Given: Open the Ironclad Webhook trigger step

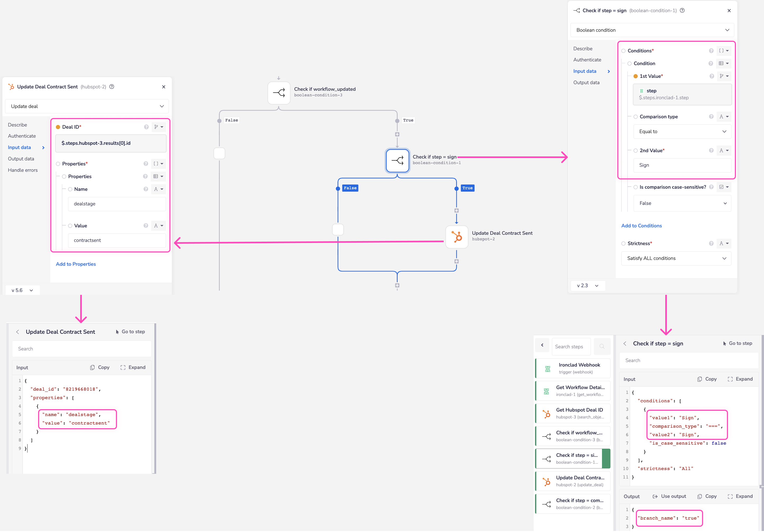Looking at the screenshot, I should pyautogui.click(x=573, y=368).
